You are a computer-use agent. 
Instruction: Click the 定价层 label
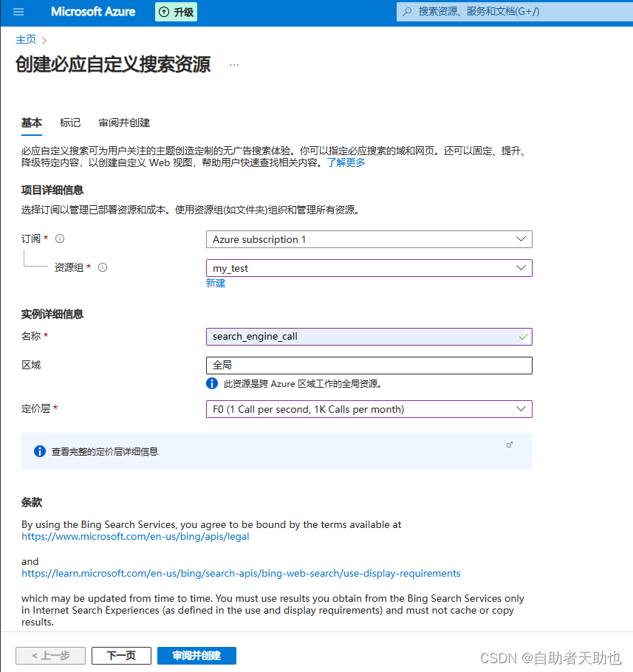36,408
